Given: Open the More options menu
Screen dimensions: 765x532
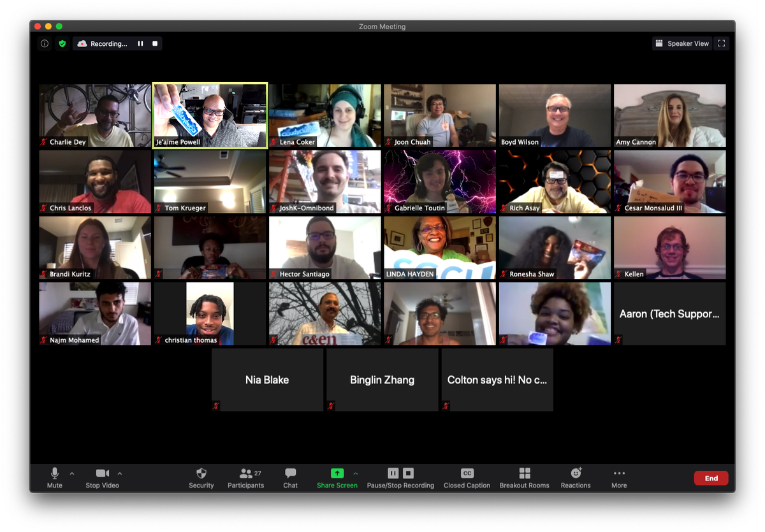Looking at the screenshot, I should tap(619, 477).
